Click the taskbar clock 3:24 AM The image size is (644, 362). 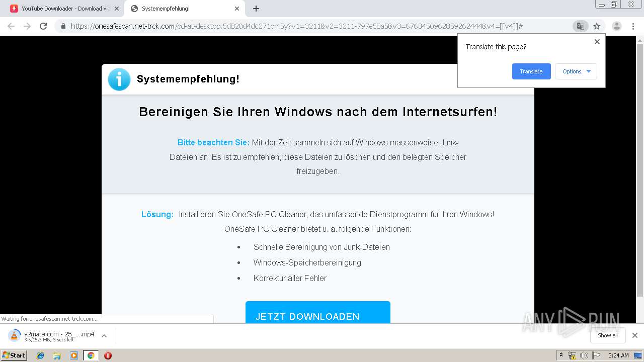(618, 355)
